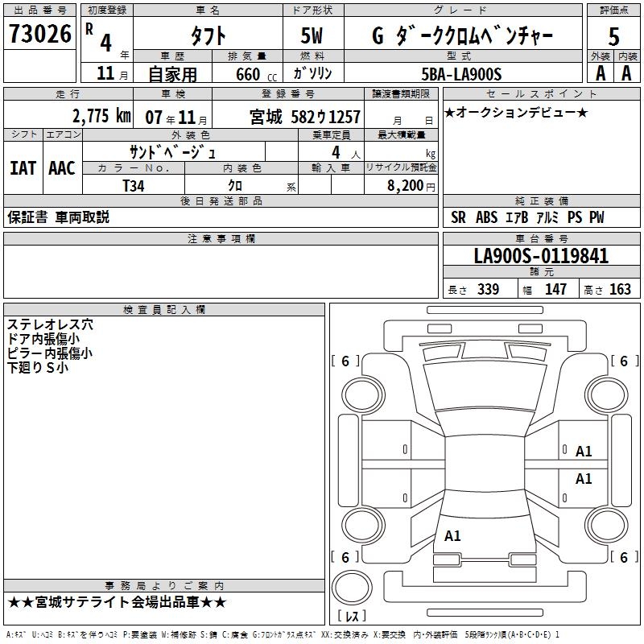Screen dimensions: 644x644
Task: Click the [6] tire mark at rear-right
Action: [625, 557]
